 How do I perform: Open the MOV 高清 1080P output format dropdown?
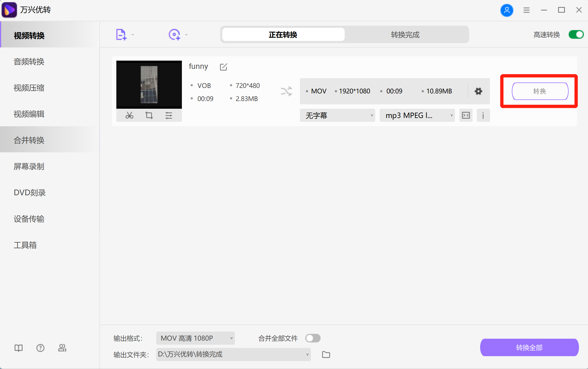[x=195, y=338]
